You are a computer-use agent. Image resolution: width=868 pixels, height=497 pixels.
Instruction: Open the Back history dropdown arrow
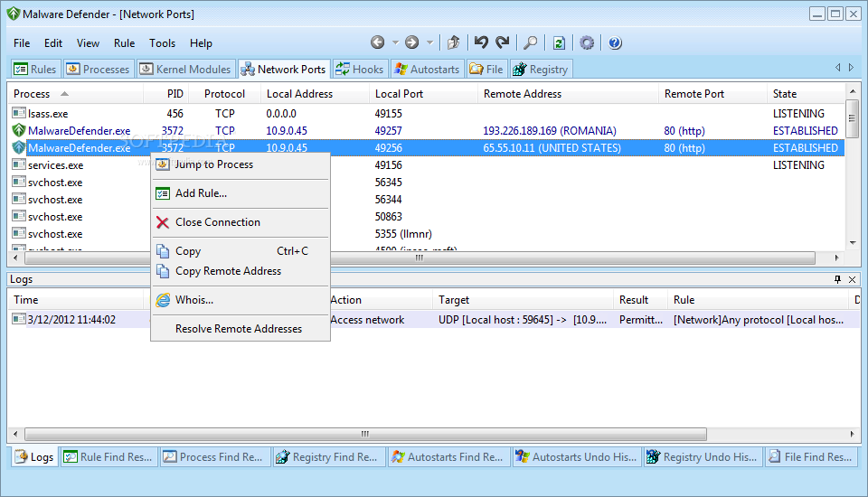(x=395, y=42)
